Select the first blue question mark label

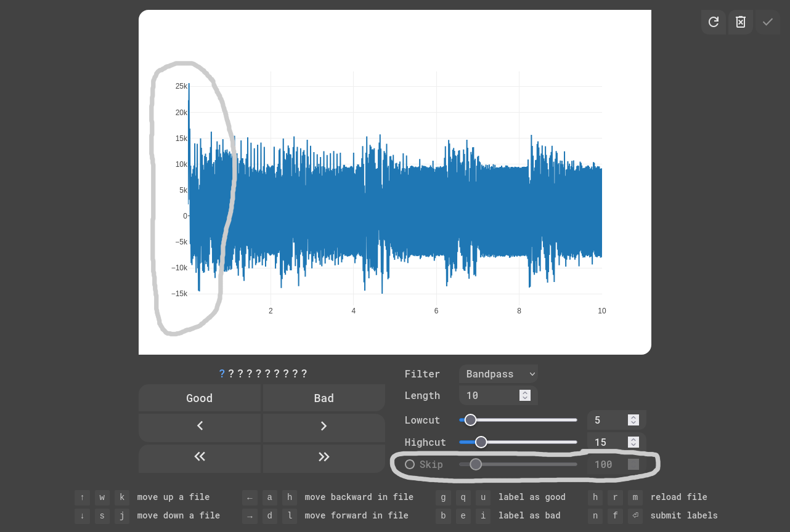[222, 374]
